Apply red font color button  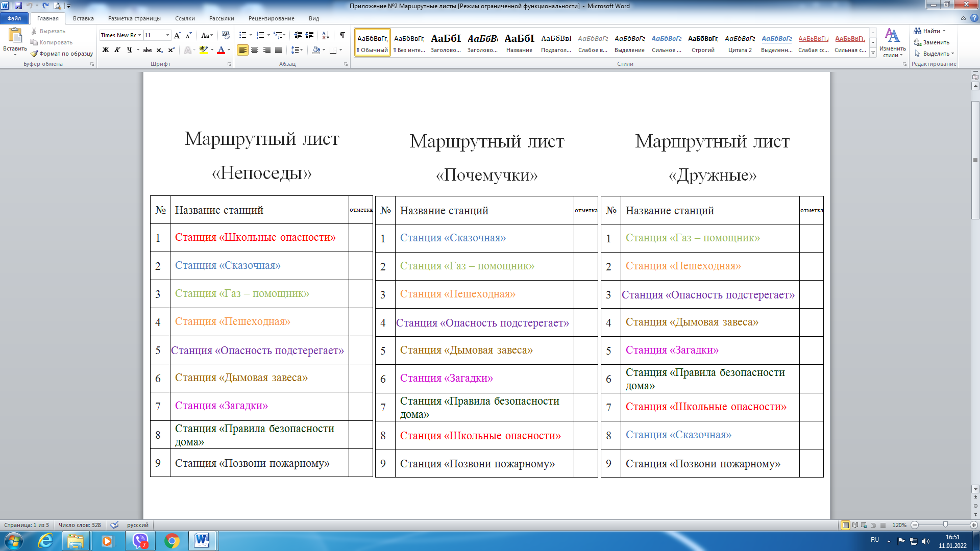[x=221, y=50]
